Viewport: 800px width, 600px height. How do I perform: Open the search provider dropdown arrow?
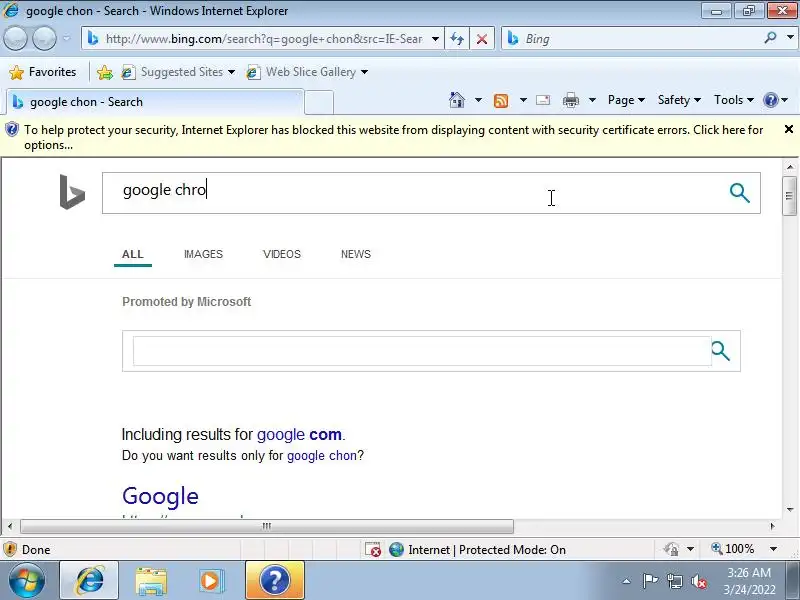click(x=790, y=38)
